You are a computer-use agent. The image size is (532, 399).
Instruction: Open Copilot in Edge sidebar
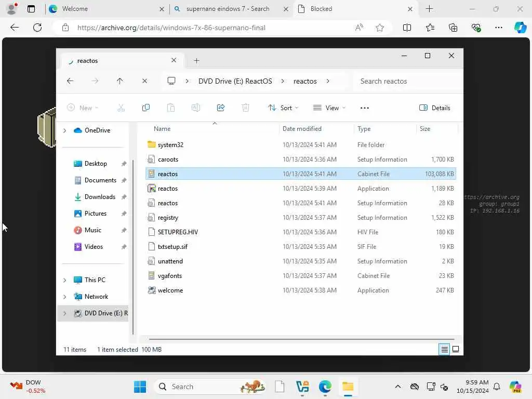coord(520,28)
